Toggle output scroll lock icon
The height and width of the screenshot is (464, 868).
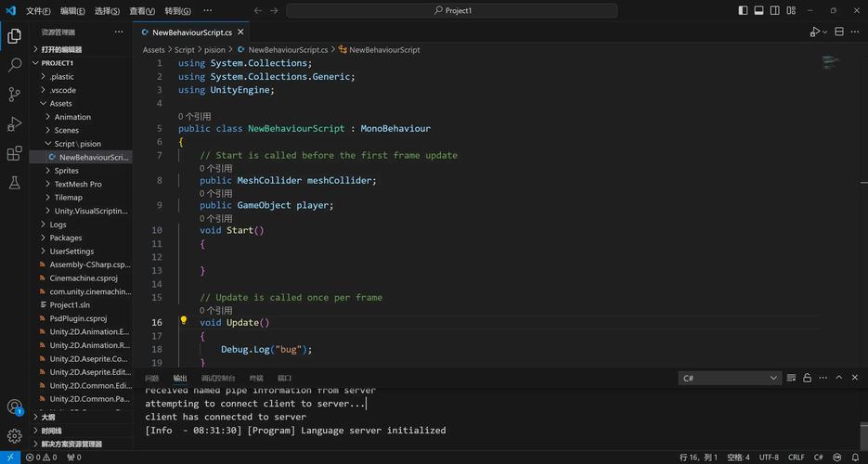tap(807, 378)
